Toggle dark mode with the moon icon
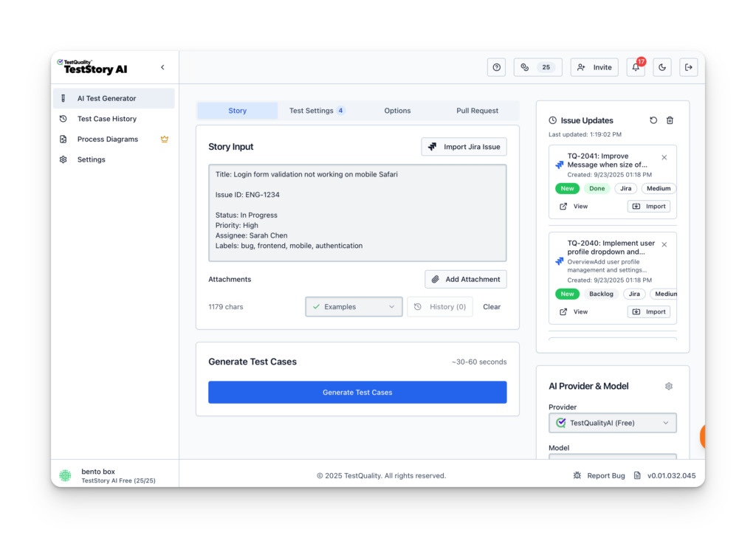Screen dimensions: 756x538 point(661,67)
